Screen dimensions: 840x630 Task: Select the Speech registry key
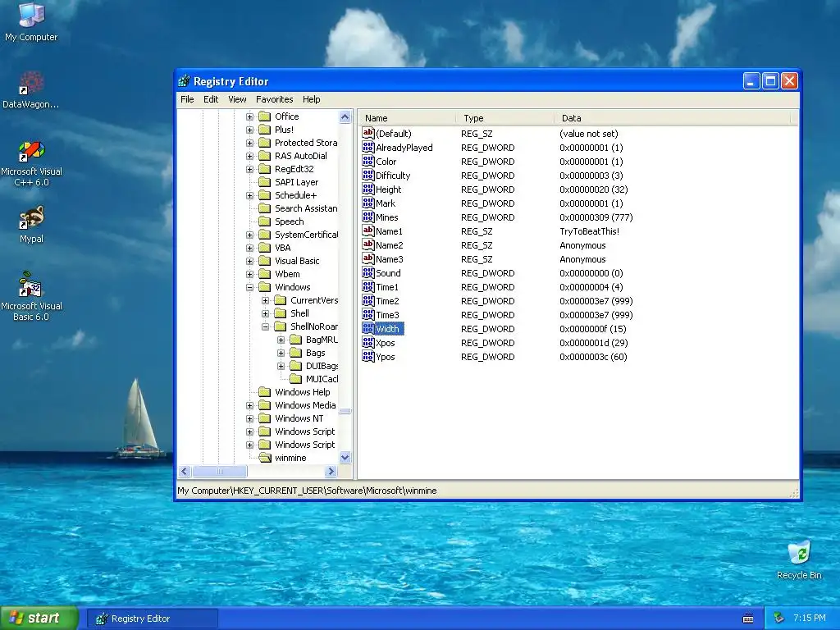pos(290,221)
